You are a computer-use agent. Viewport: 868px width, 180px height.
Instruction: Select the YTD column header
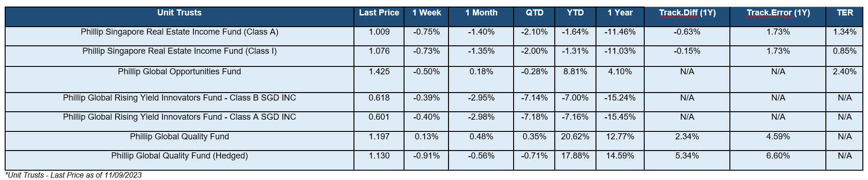click(575, 13)
